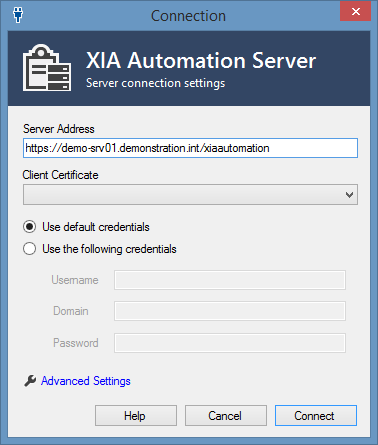Click the Cancel button
The height and width of the screenshot is (445, 378).
[x=226, y=416]
